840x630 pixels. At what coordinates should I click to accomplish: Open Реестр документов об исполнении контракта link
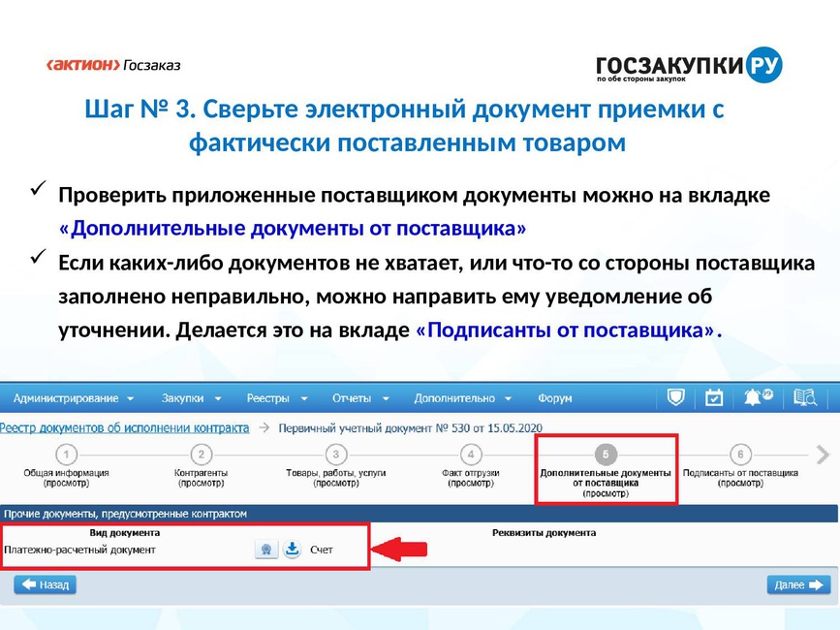coord(124,428)
